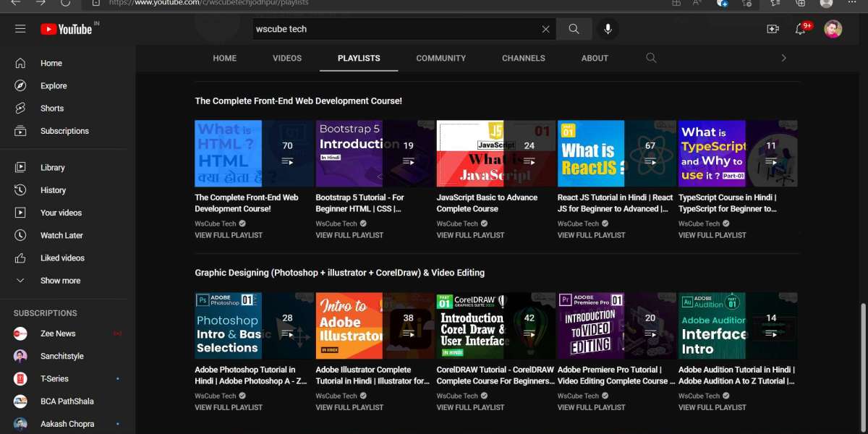View full playlist for Adobe Premiere Pro

(591, 407)
